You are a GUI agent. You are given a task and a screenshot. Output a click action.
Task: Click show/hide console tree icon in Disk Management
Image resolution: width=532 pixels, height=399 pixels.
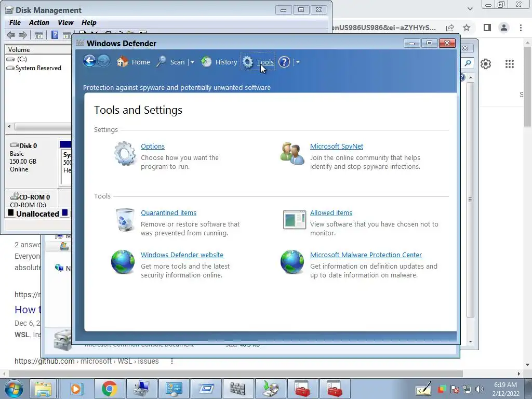pyautogui.click(x=38, y=35)
